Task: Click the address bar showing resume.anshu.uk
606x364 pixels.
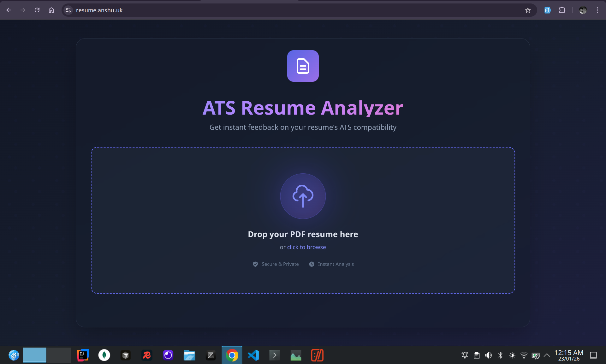Action: pos(99,10)
